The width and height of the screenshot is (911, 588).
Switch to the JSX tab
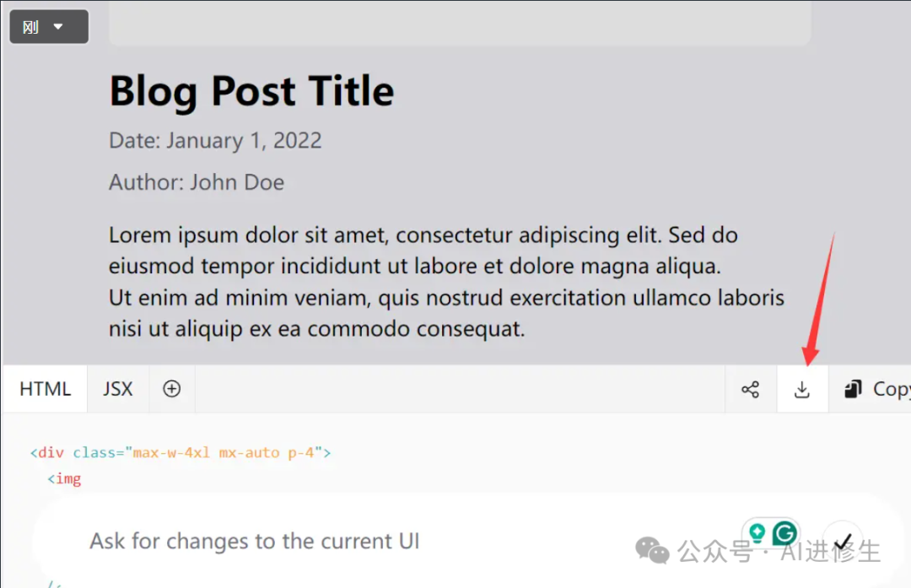point(118,389)
